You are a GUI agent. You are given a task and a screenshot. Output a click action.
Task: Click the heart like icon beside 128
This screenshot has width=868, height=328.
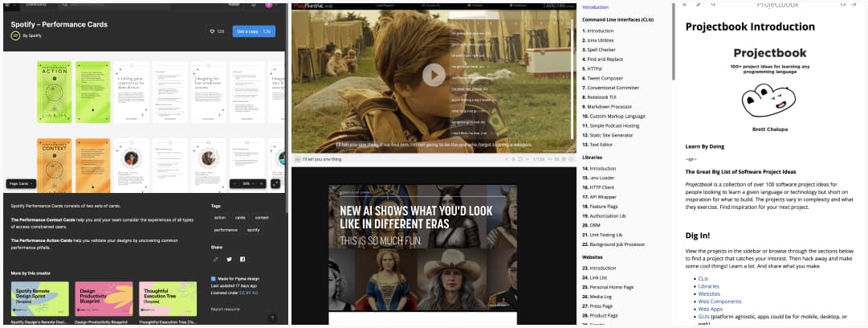(x=210, y=31)
